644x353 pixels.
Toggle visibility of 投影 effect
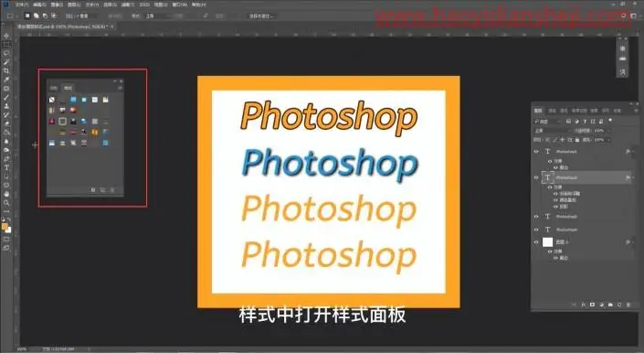(555, 207)
